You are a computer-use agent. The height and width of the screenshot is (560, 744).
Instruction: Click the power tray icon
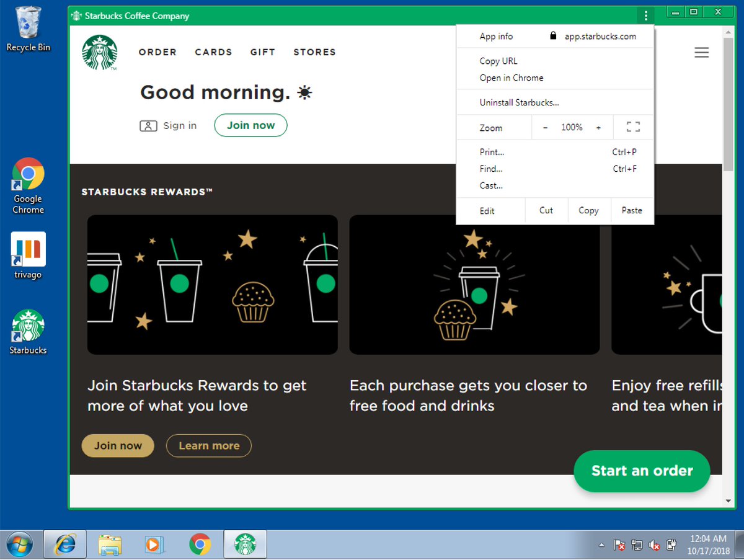[x=671, y=545]
